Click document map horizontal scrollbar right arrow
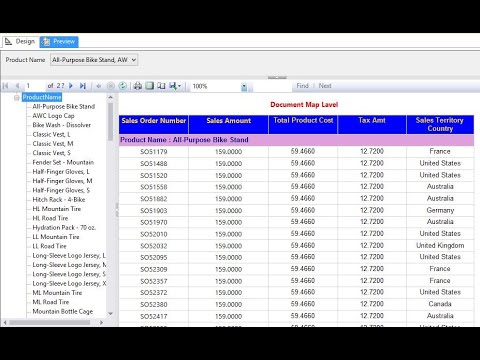 point(101,323)
